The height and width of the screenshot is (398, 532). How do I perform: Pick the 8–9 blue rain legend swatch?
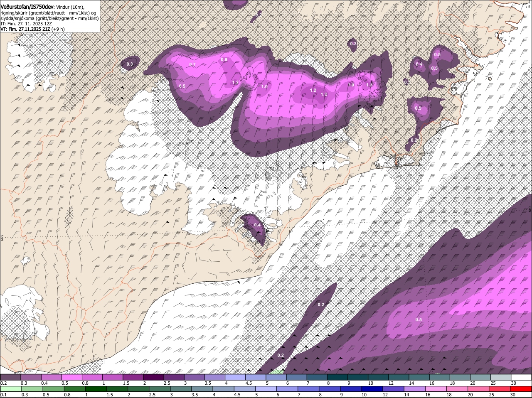330,389
